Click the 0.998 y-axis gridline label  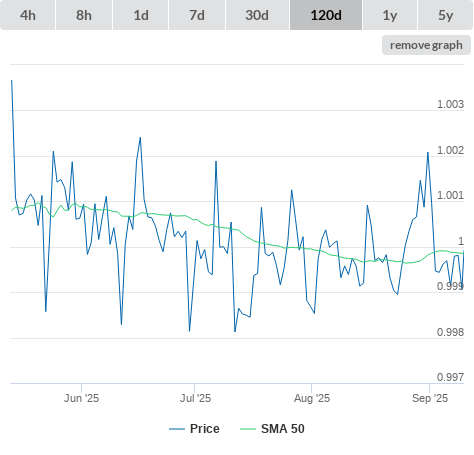450,332
